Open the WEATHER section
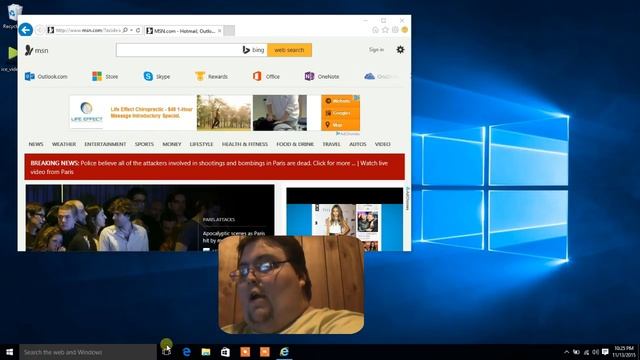The width and height of the screenshot is (640, 360). click(x=64, y=144)
